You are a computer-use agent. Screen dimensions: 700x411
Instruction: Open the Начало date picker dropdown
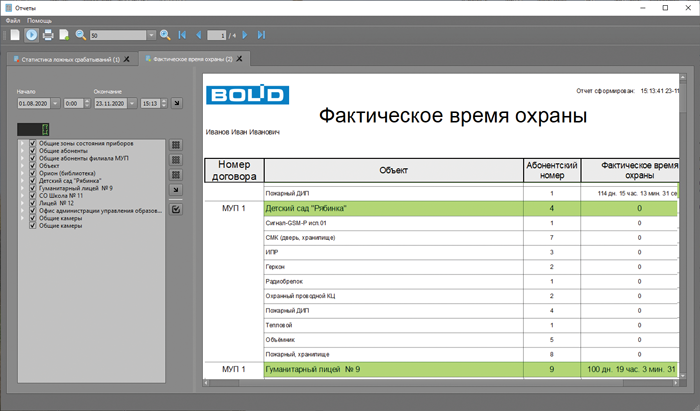pyautogui.click(x=55, y=103)
